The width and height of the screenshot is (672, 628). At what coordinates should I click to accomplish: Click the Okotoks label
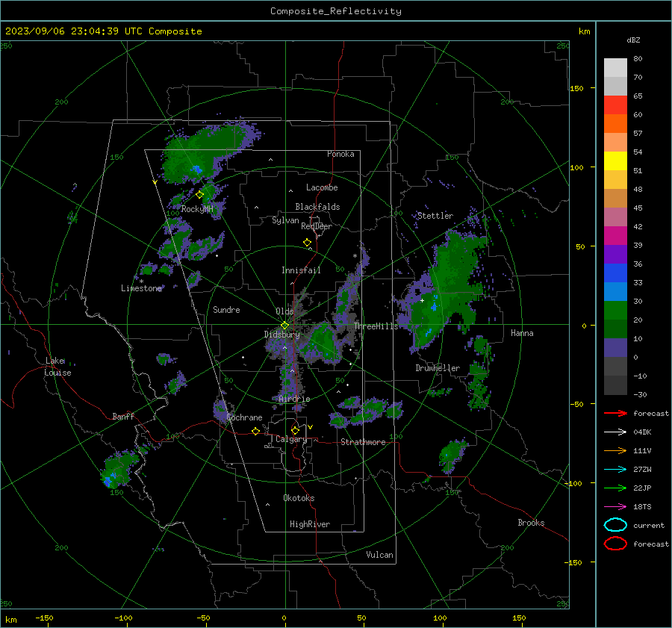tap(299, 498)
